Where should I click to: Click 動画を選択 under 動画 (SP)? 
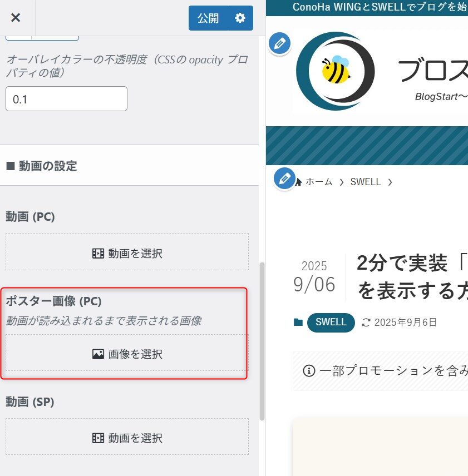[x=127, y=438]
